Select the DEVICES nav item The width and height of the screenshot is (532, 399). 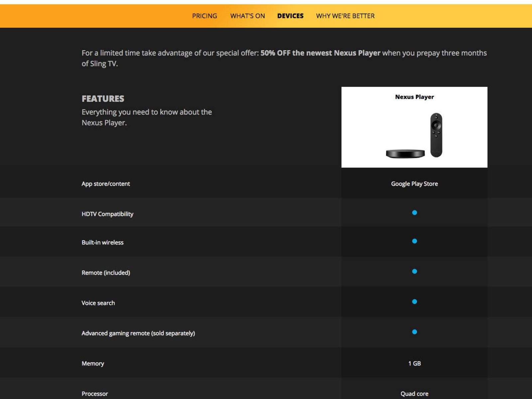[290, 16]
